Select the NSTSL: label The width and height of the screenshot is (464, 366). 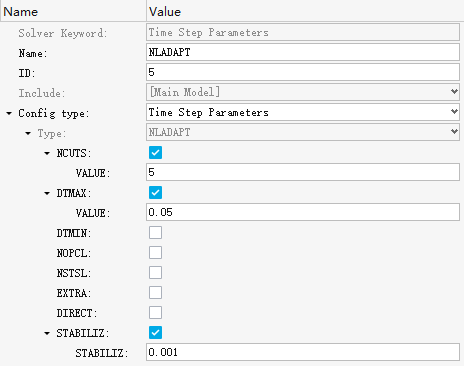(x=74, y=273)
